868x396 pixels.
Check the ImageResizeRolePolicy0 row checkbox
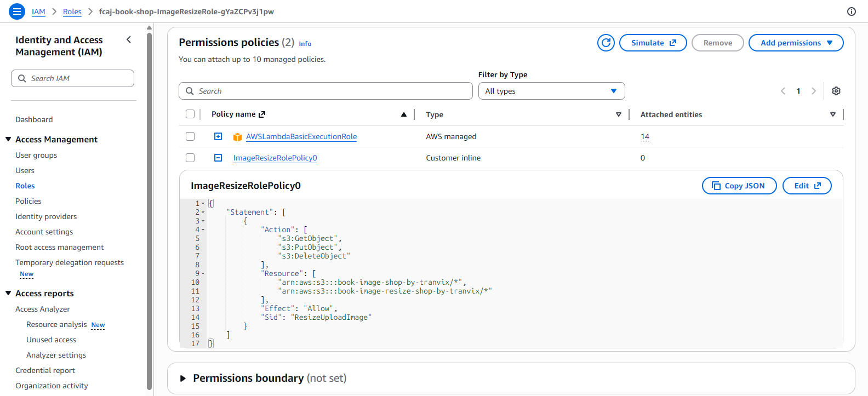190,158
